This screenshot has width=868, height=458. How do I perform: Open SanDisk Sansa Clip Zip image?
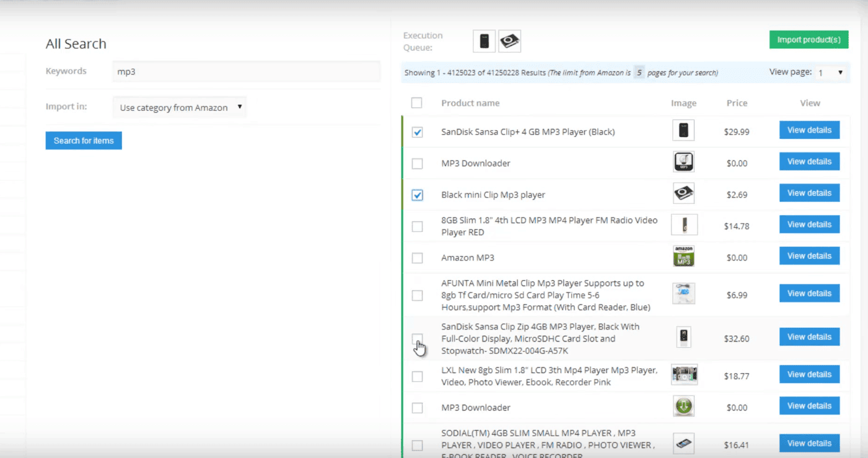click(x=683, y=337)
